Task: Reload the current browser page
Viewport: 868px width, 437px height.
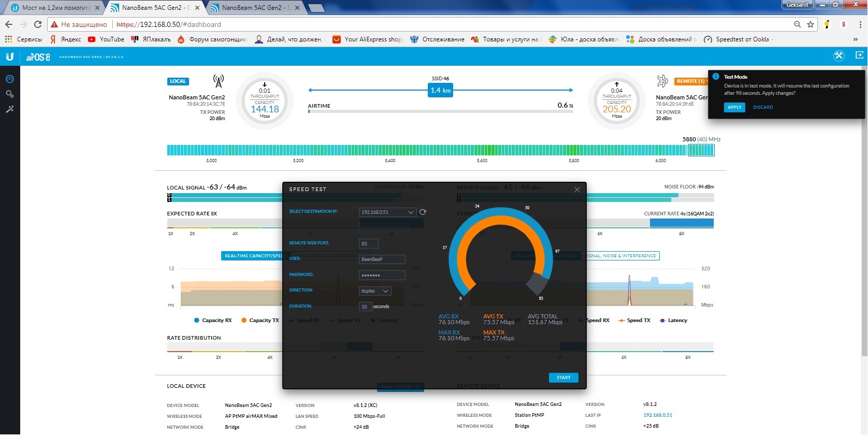Action: (x=38, y=24)
